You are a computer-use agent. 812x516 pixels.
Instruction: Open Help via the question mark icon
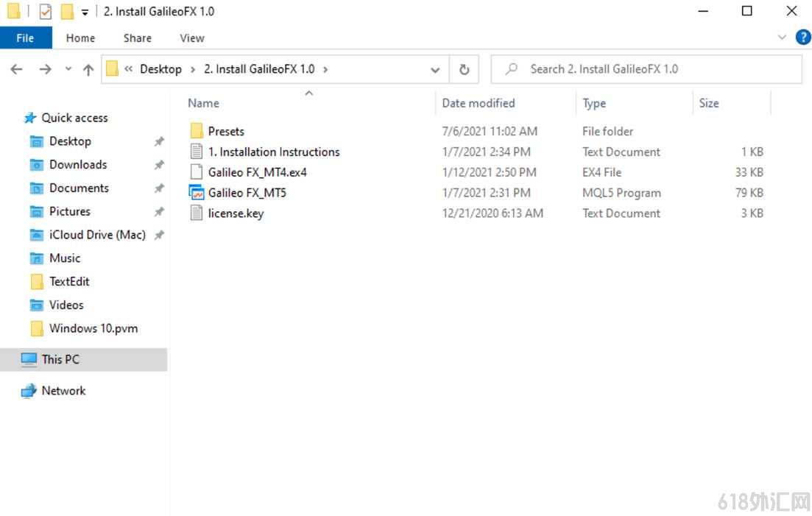pyautogui.click(x=802, y=38)
